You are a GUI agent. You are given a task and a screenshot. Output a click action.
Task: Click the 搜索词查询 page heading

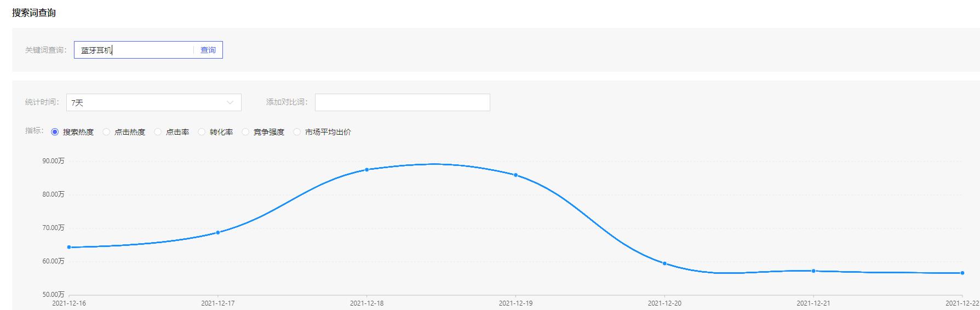(x=34, y=13)
